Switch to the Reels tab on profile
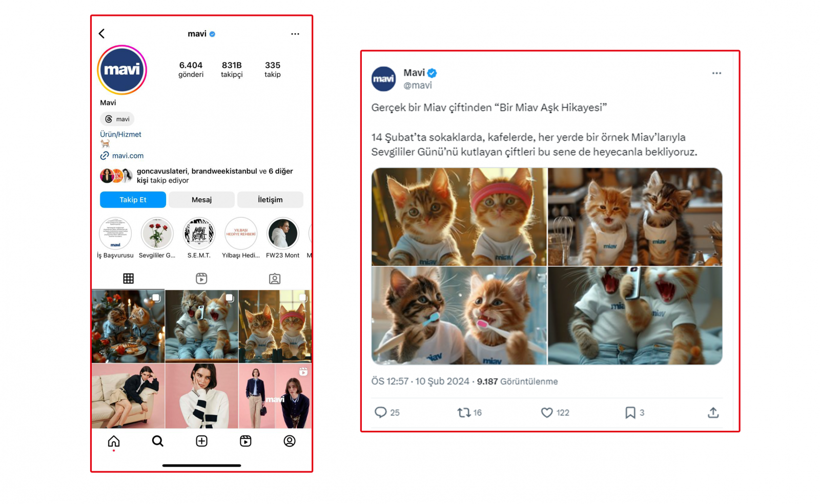820x504 pixels. point(201,279)
